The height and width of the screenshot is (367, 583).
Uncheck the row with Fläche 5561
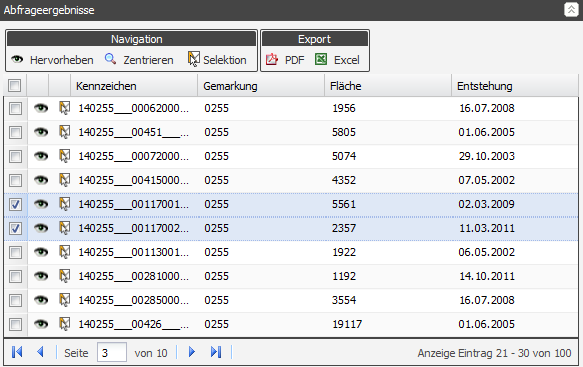(x=15, y=205)
